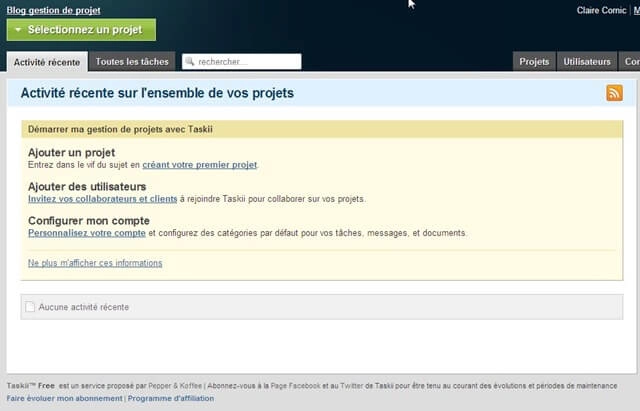Click 'Démarrer ma gestion de projets avec Taskii'
The image size is (640, 411).
120,129
